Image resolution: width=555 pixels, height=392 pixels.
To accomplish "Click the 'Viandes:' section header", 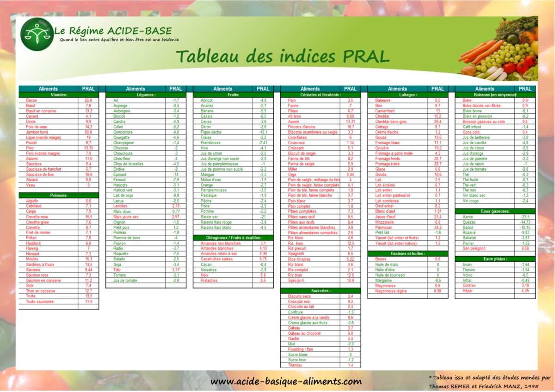I will (59, 95).
